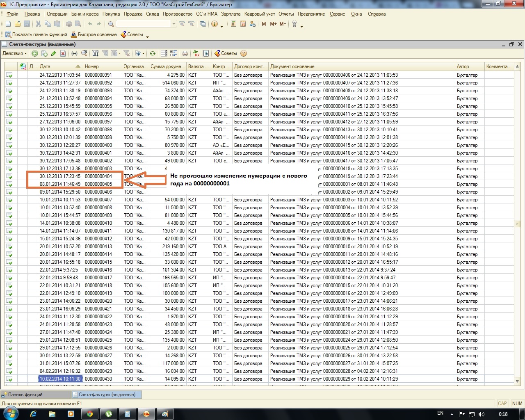Click the magnifier Find icon in the main toolbar
This screenshot has height=420, width=525.
click(111, 24)
